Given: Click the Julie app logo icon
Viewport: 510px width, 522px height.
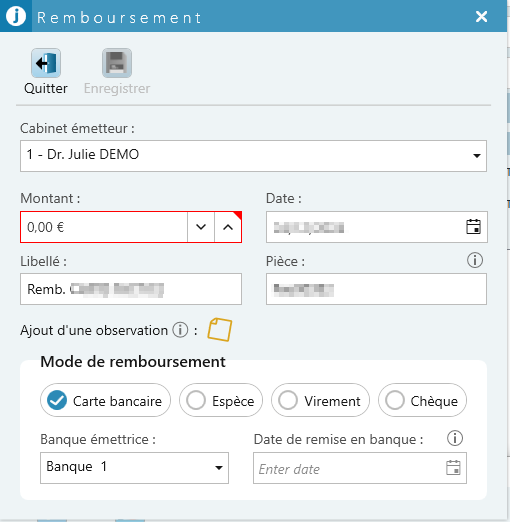Looking at the screenshot, I should tap(16, 16).
